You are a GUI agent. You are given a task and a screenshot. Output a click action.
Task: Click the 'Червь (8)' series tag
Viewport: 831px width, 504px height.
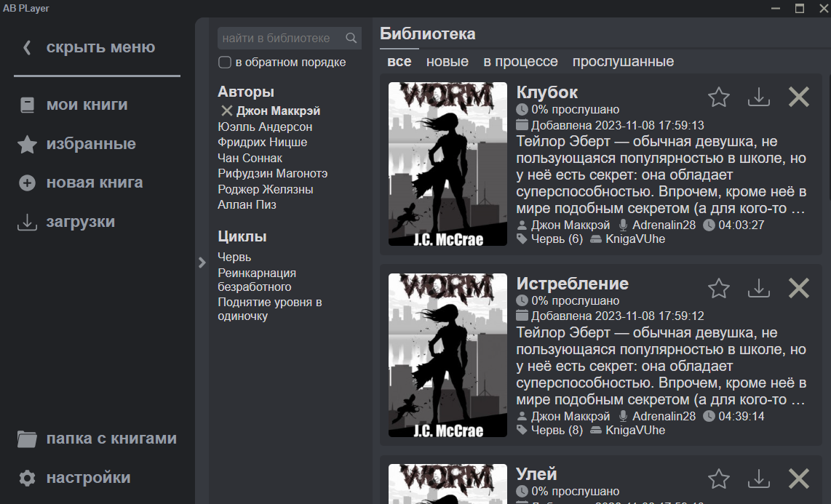[557, 431]
